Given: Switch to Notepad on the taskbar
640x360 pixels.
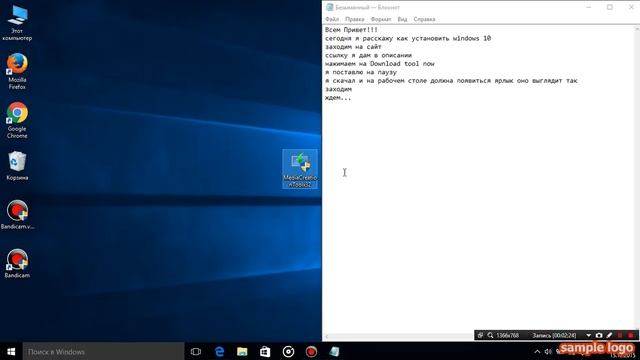Looking at the screenshot, I should [334, 351].
